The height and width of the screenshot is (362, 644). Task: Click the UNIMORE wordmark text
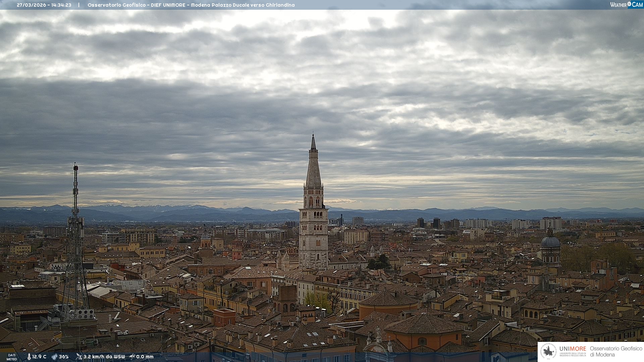(x=573, y=349)
